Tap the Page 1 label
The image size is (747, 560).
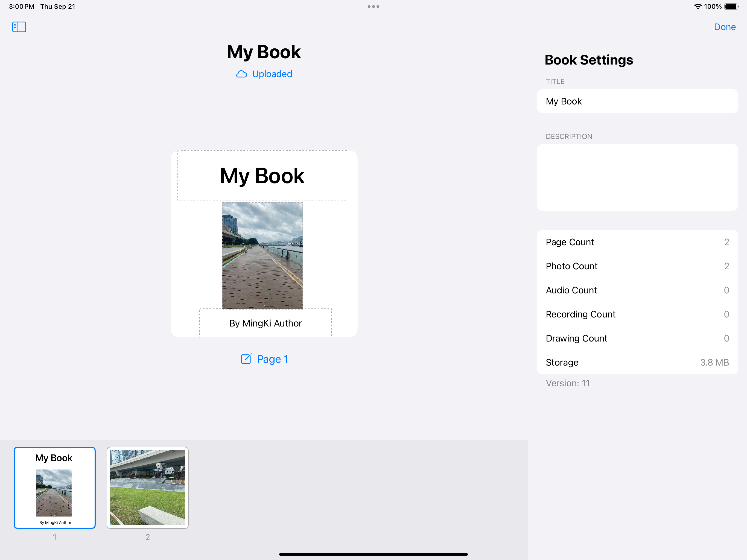pos(273,359)
